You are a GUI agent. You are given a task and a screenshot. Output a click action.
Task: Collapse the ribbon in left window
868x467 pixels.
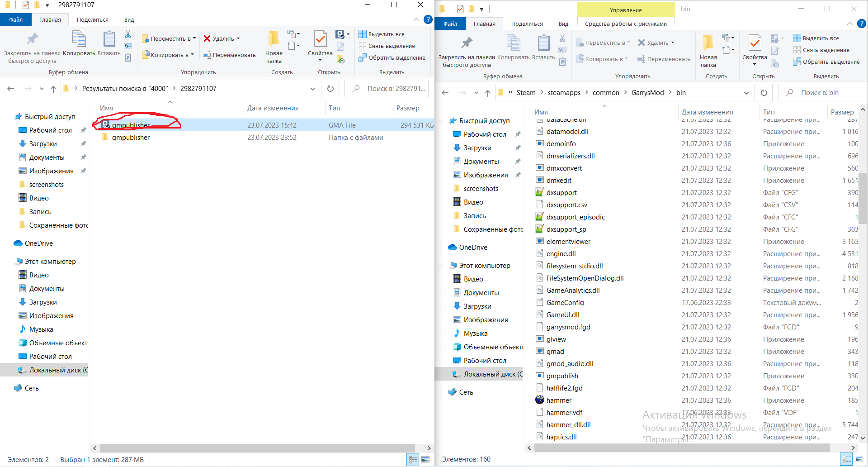click(x=416, y=19)
